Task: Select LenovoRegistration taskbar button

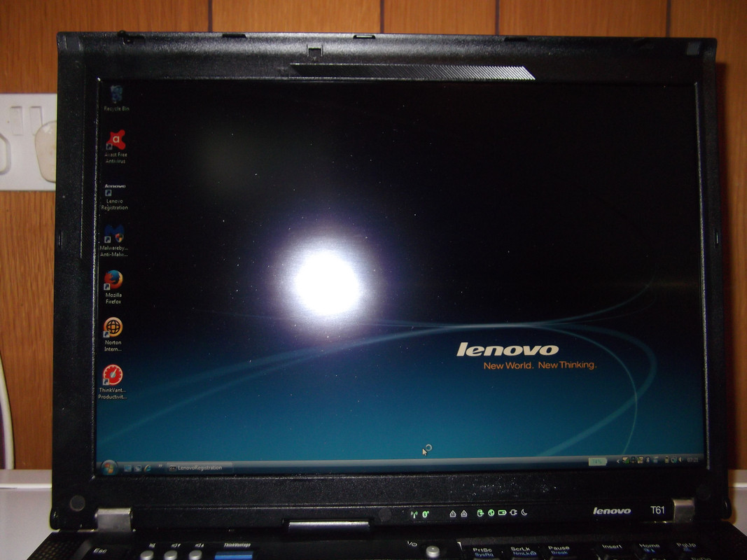Action: pos(200,468)
